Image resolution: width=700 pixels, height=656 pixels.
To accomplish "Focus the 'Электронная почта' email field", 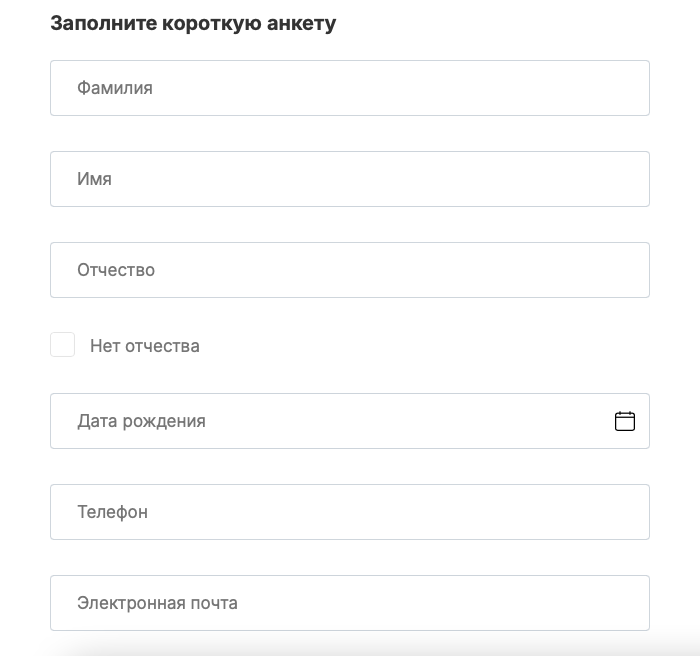I will coord(350,603).
